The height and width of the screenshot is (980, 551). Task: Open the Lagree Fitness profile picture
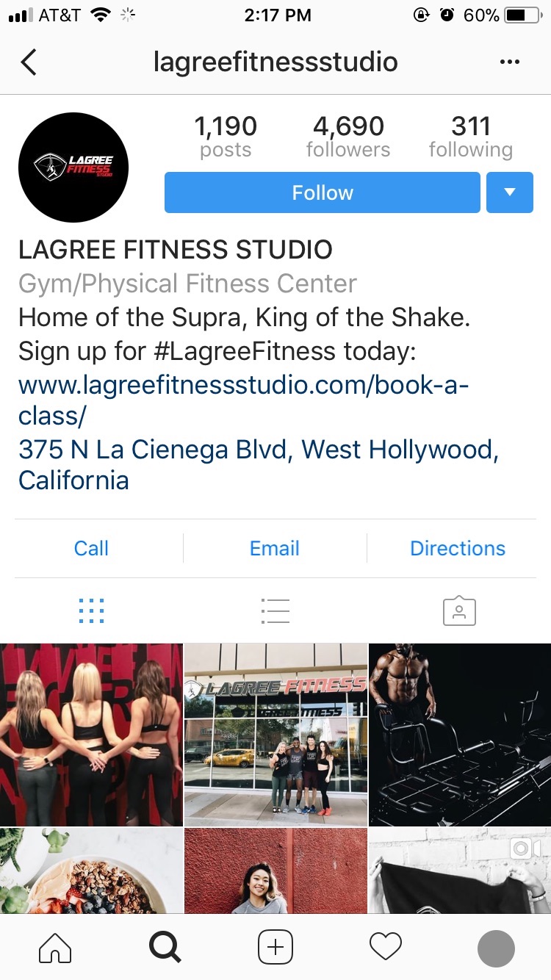(73, 167)
